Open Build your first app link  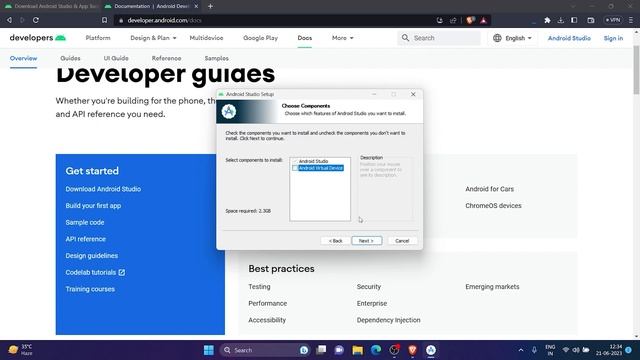93,206
